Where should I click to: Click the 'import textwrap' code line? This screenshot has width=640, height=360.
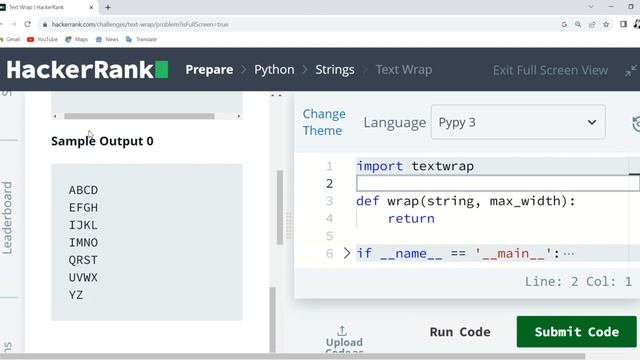pos(415,166)
